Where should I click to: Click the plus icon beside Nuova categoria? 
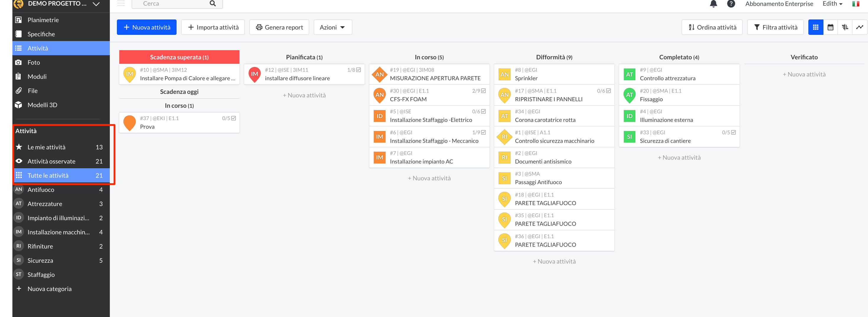pos(19,288)
